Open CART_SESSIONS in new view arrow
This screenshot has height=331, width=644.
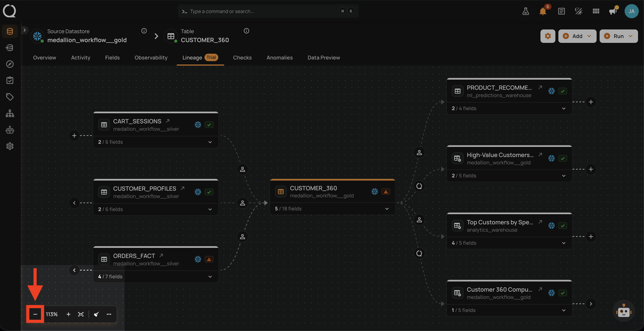pyautogui.click(x=168, y=121)
